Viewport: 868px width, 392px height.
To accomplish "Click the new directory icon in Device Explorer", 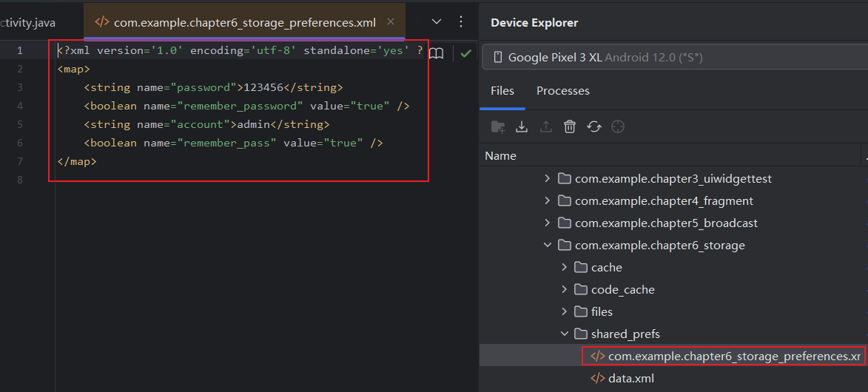I will tap(498, 127).
